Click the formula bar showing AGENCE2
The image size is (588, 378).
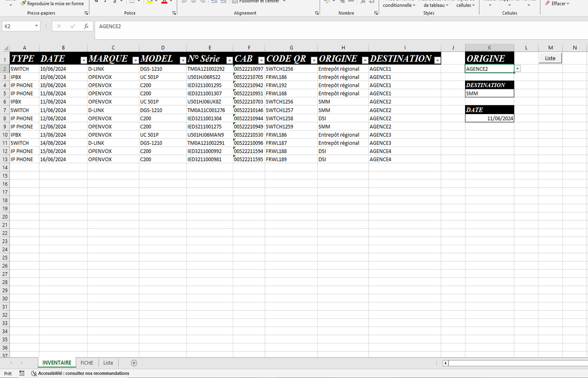pos(320,26)
